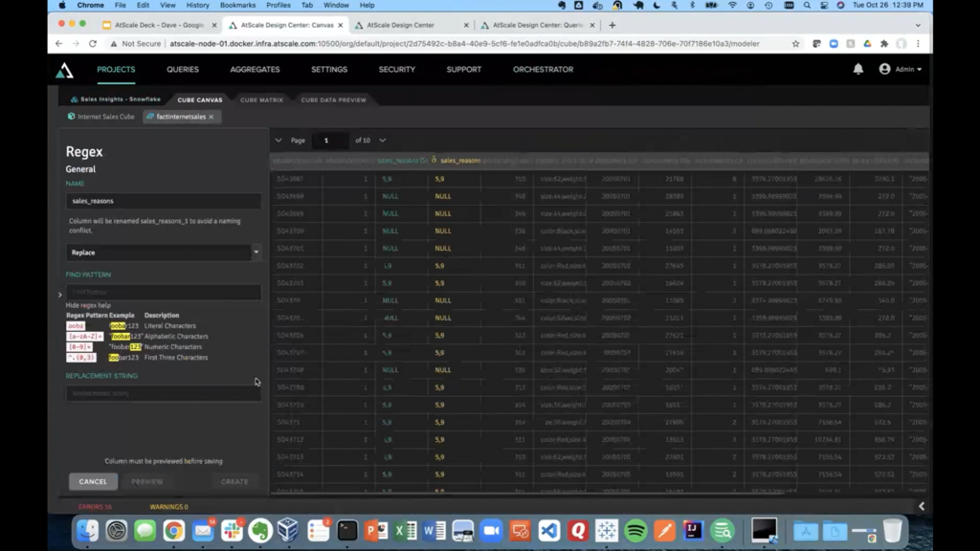Go to the QUERIES section
The height and width of the screenshot is (551, 980).
point(183,69)
